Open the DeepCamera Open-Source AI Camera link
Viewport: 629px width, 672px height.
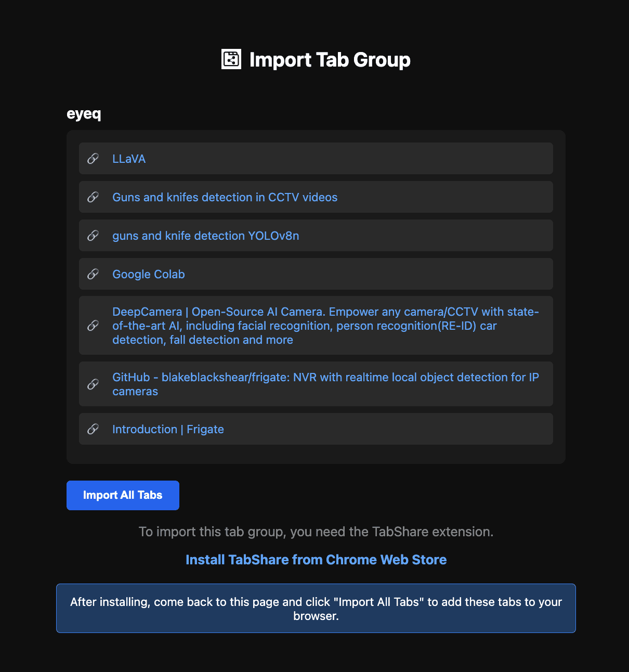[x=325, y=326]
